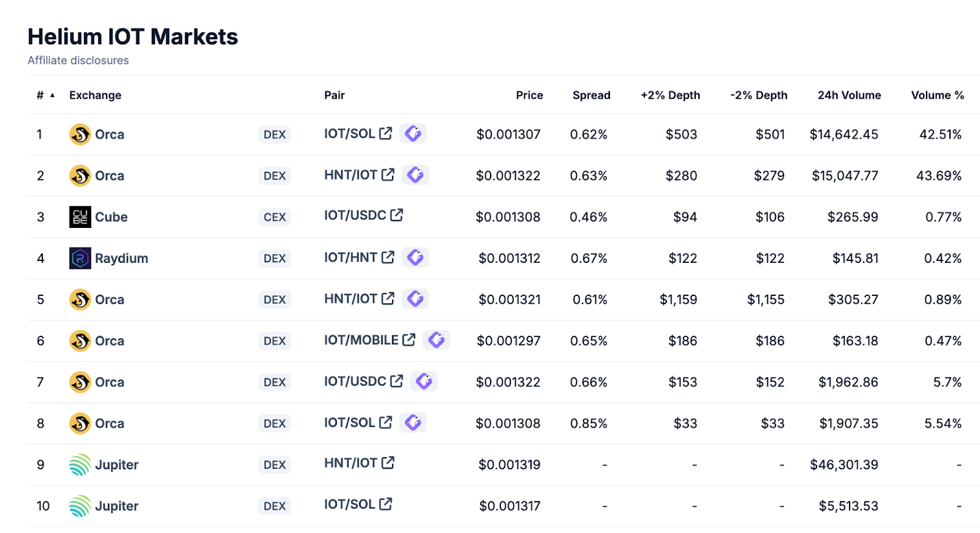Sort by +2% Depth column header

(670, 95)
